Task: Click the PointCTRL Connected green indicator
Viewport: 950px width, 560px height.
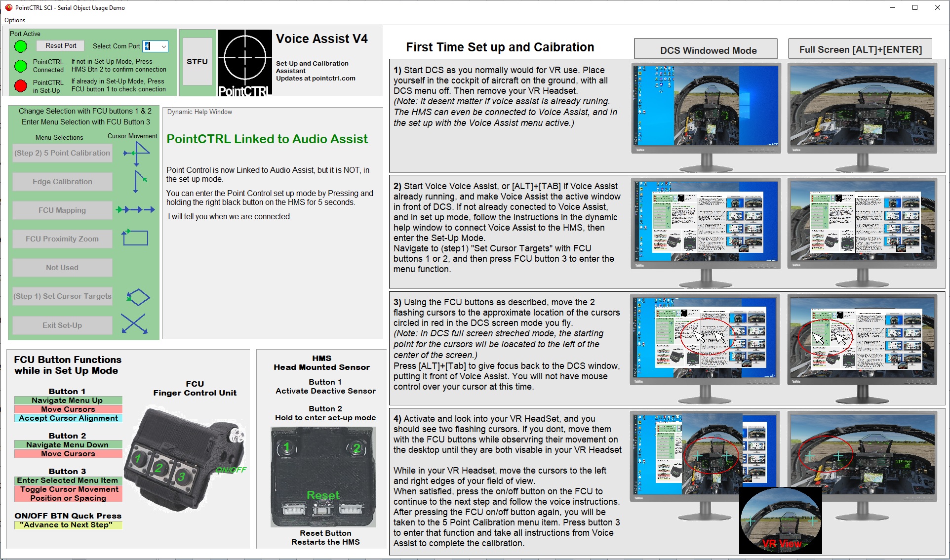Action: [x=21, y=66]
